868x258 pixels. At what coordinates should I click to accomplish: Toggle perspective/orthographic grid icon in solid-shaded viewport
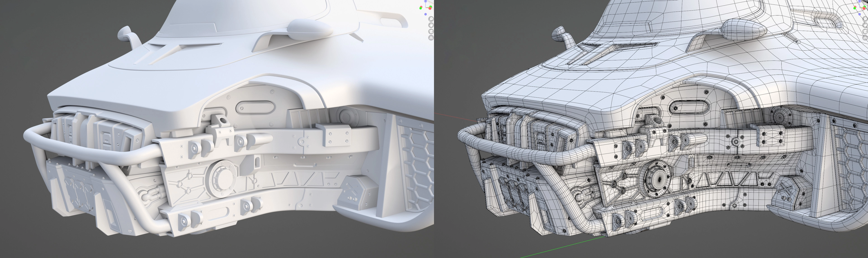tap(431, 38)
